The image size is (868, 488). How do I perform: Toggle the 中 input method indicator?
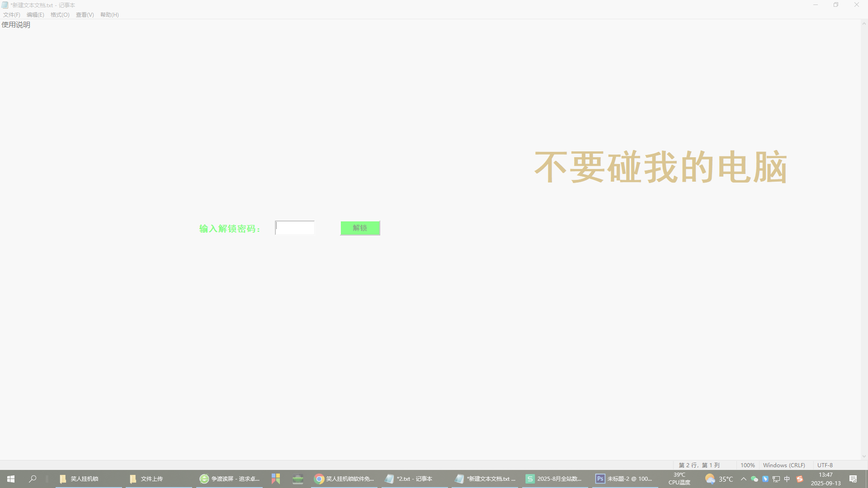(787, 479)
